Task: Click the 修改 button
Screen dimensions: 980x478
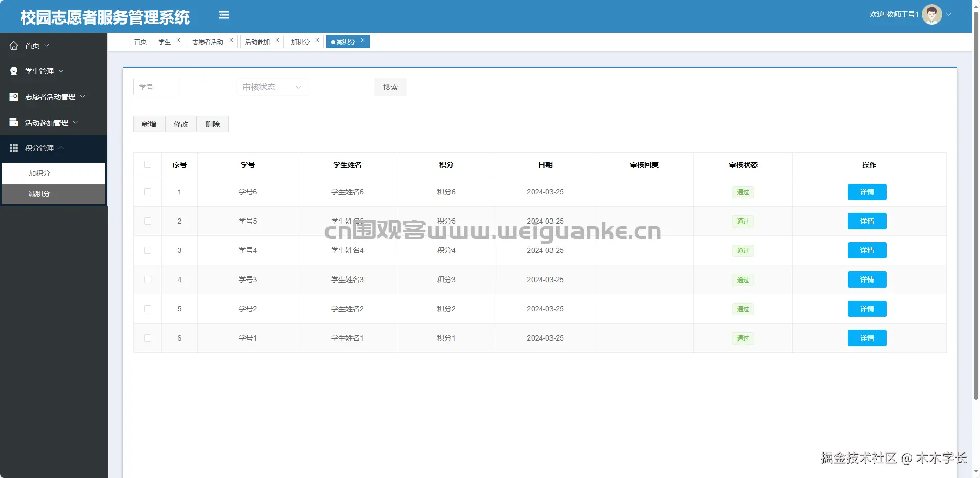Action: coord(181,124)
